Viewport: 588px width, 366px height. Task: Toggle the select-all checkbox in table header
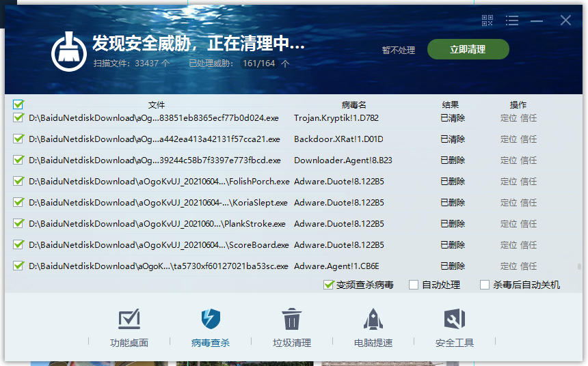click(x=18, y=104)
